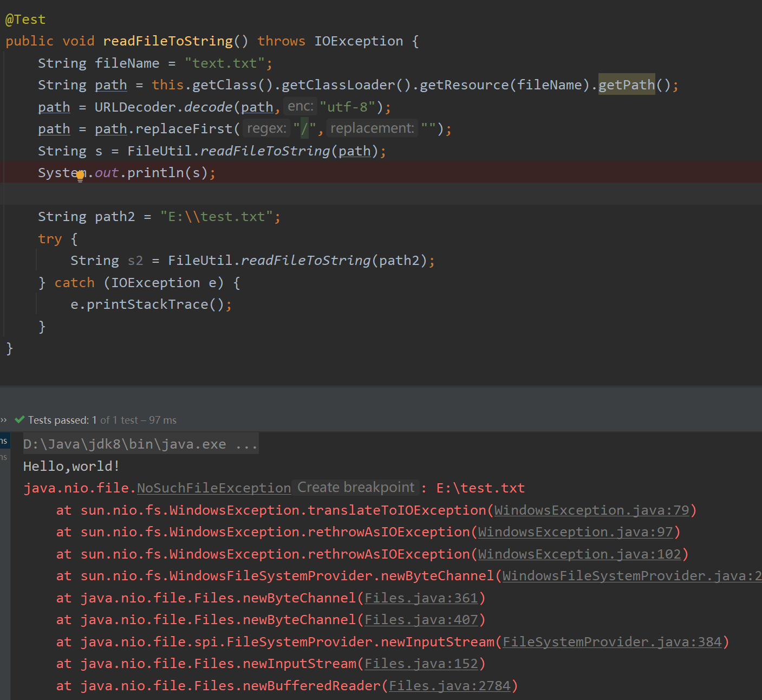Click the E:\test.txt path in the exception message
This screenshot has height=700, width=762.
[x=480, y=488]
